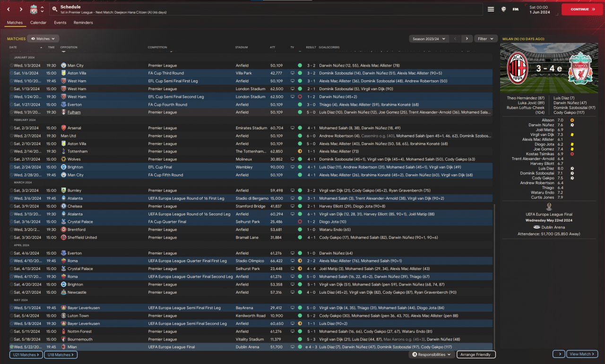Switch to the Calendar tab
Screen dimensions: 605x364
pos(38,23)
